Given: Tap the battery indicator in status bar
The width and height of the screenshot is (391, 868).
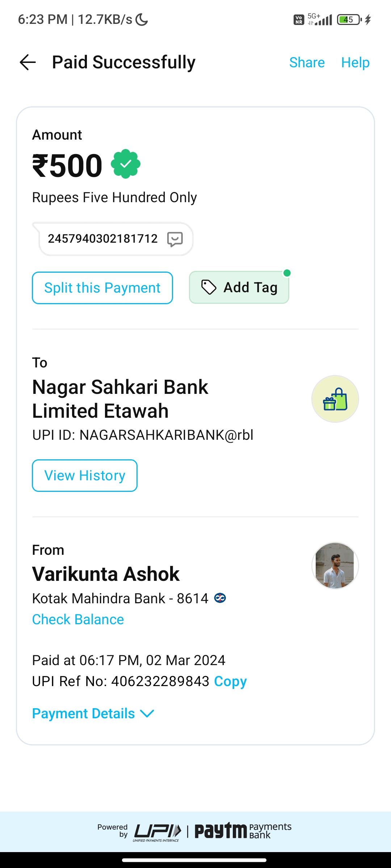Looking at the screenshot, I should click(x=349, y=20).
